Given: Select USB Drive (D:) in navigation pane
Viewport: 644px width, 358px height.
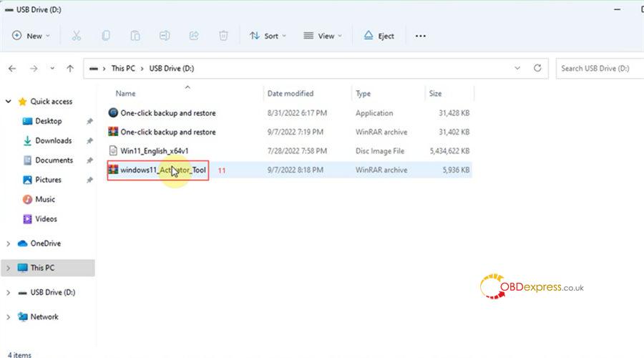Looking at the screenshot, I should (x=52, y=292).
